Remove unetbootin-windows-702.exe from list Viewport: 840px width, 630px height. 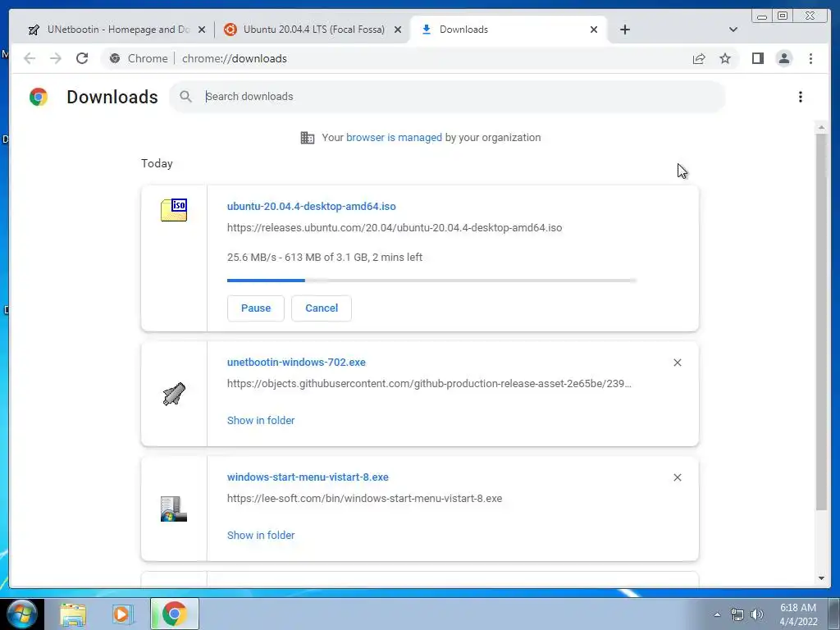tap(677, 363)
